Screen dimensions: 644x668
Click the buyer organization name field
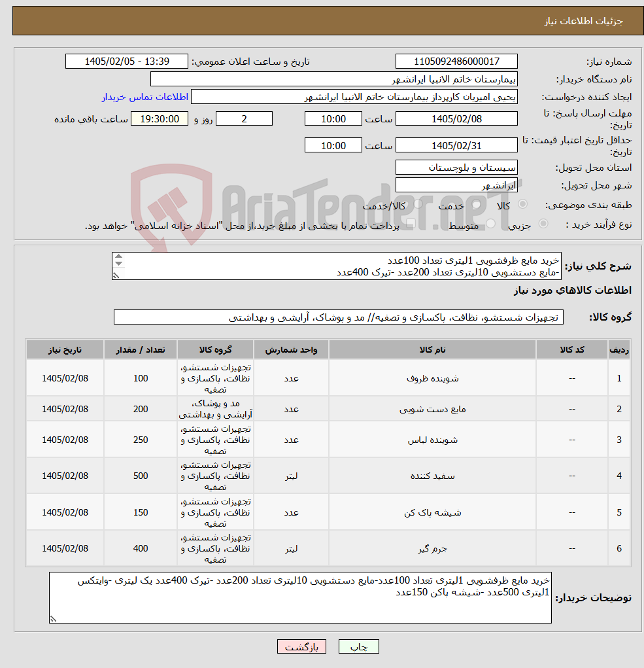(x=333, y=79)
